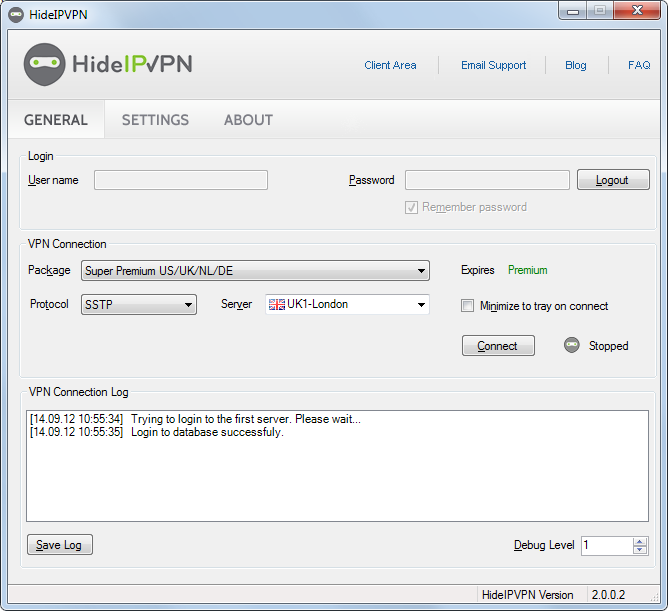Click the grey ninja status icon beside Stopped
668x611 pixels.
click(x=571, y=345)
